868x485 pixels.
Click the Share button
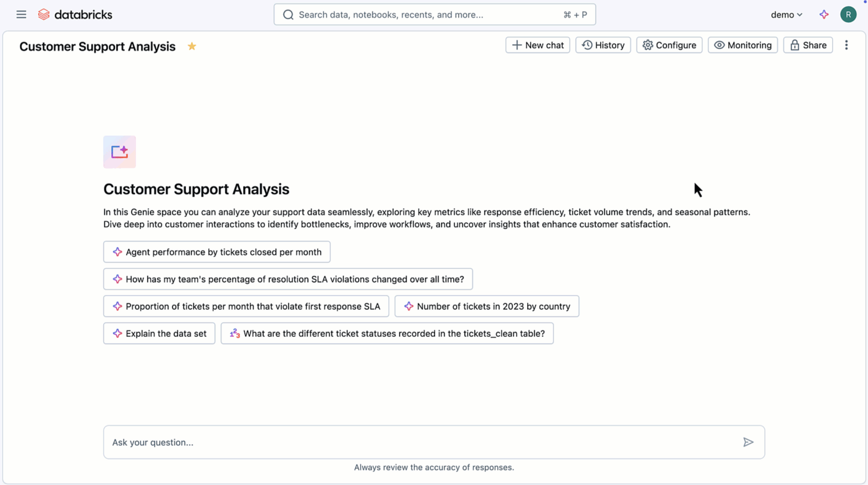[x=808, y=45]
